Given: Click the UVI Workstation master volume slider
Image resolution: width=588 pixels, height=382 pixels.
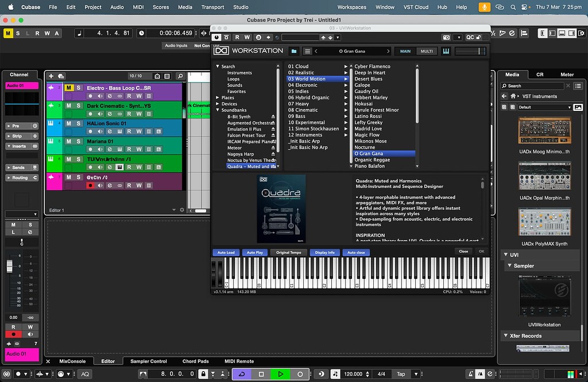Looking at the screenshot, I should (470, 51).
